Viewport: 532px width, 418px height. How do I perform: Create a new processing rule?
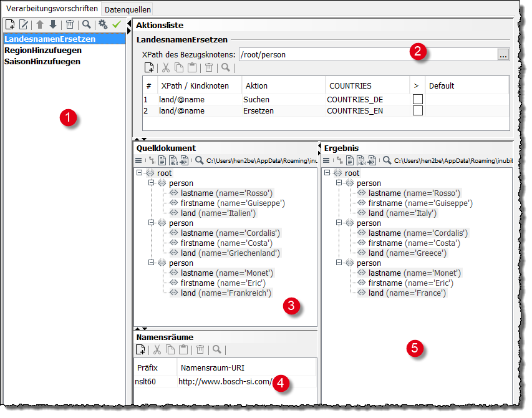pos(9,24)
